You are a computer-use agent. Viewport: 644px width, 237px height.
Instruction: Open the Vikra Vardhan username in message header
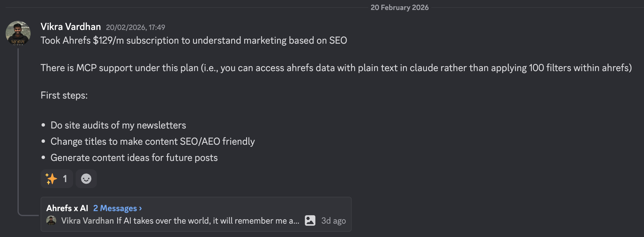coord(71,27)
